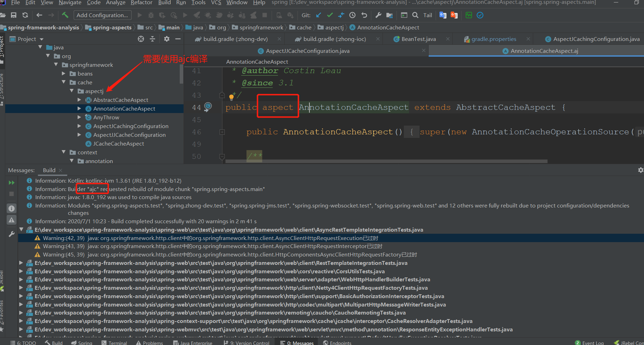Click the yellow intention lightbulb on line 43
The width and height of the screenshot is (644, 345).
(x=231, y=97)
